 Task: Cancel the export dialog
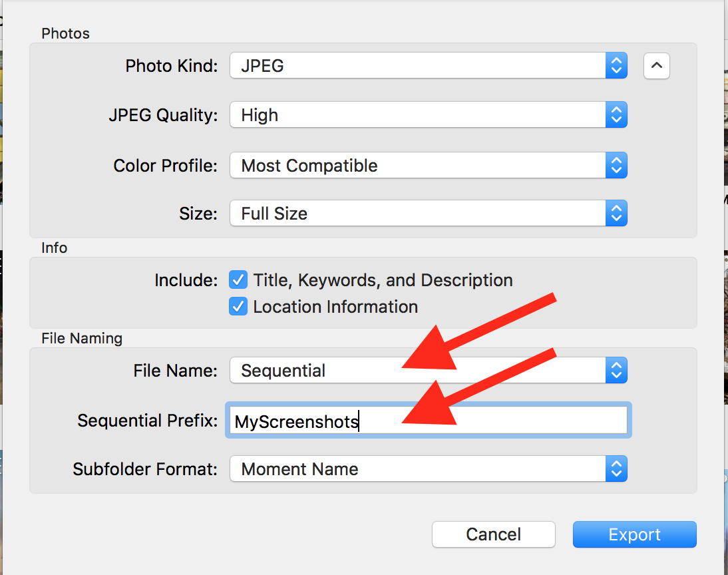(x=493, y=534)
